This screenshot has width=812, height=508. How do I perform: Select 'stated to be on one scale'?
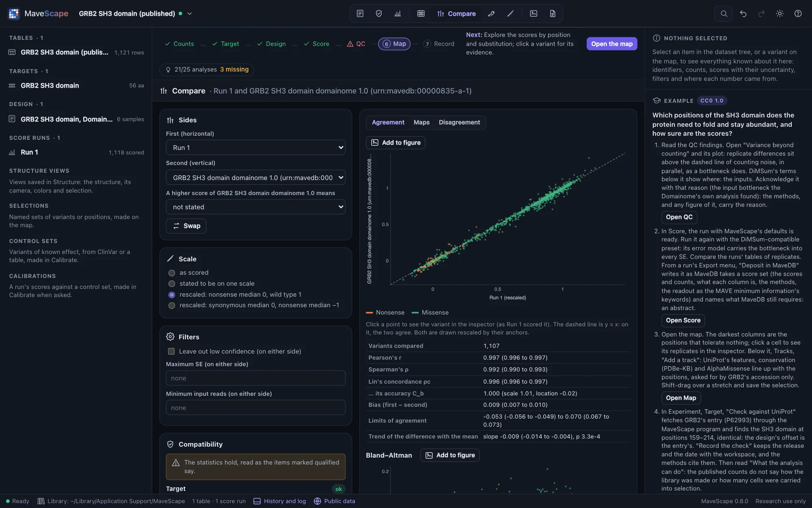pos(172,284)
